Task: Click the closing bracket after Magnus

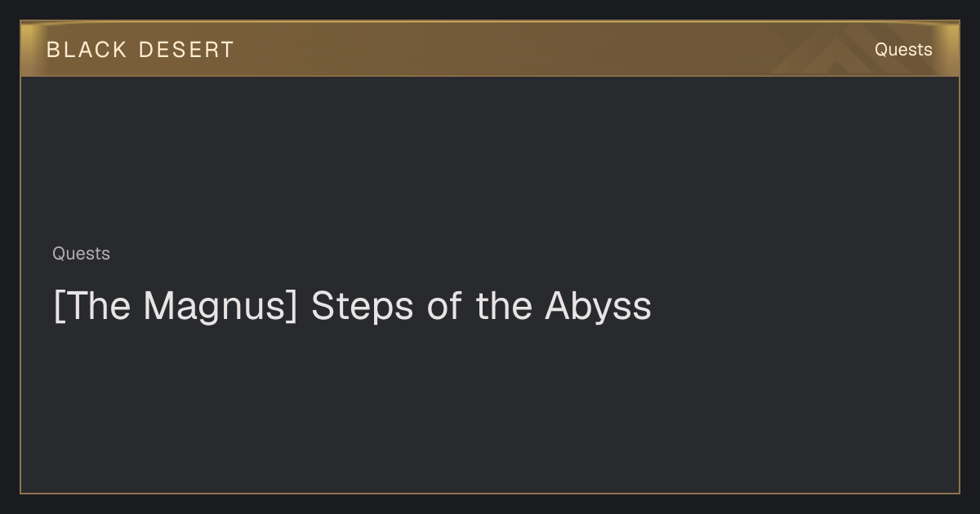Action: [292, 307]
